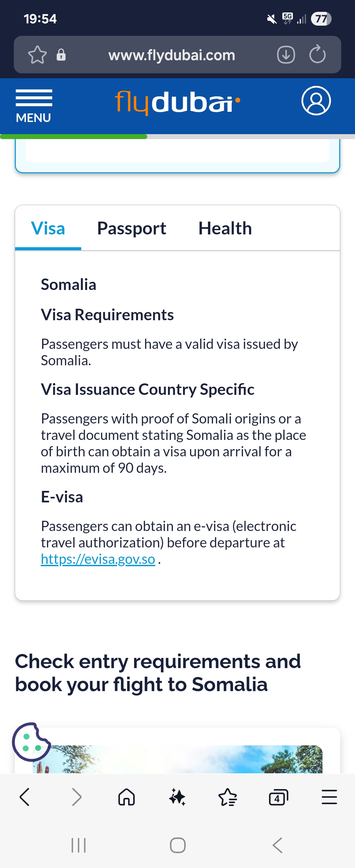The image size is (355, 868).
Task: Tap the download icon in address bar
Action: tap(286, 55)
